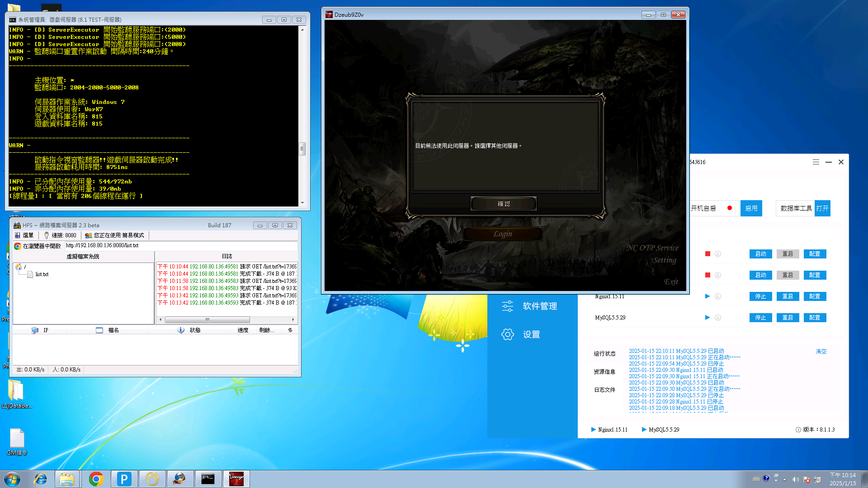Click the circled A icon in Nginx1.15.11 row
The width and height of the screenshot is (868, 488).
[718, 296]
